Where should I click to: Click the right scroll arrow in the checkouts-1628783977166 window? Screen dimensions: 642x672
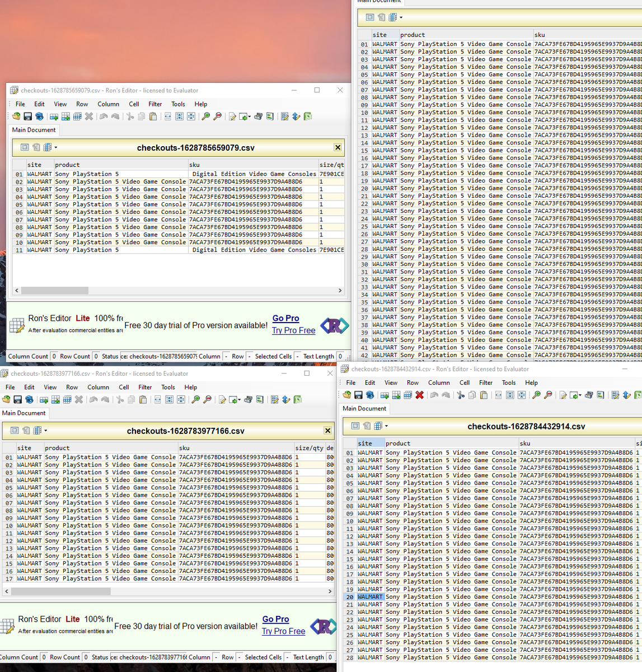click(330, 591)
